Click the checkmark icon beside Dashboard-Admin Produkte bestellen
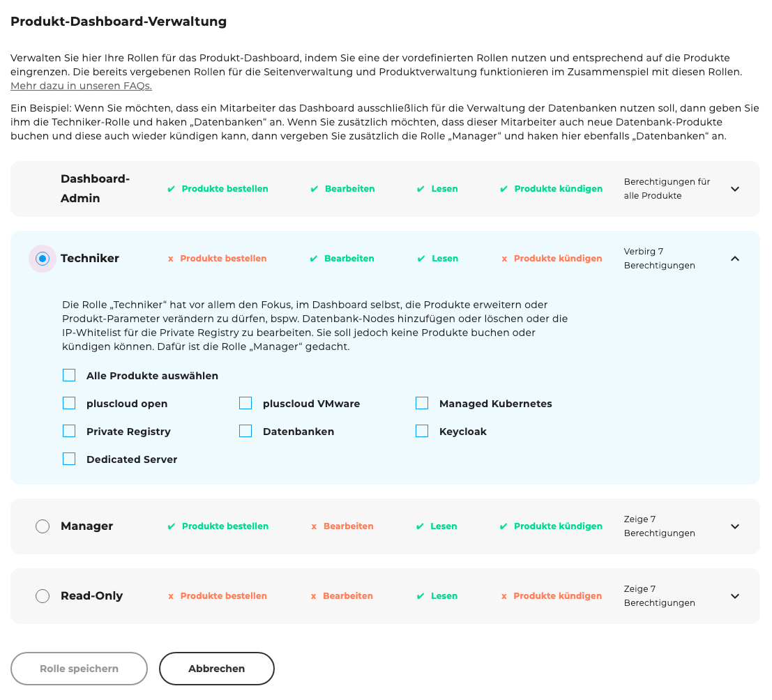The width and height of the screenshot is (772, 700). point(172,188)
